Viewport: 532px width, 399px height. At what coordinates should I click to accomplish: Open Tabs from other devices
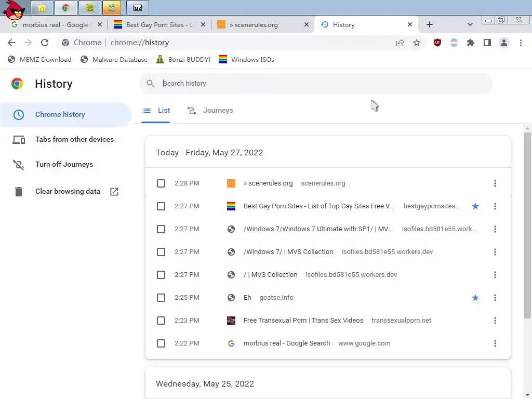pyautogui.click(x=66, y=139)
